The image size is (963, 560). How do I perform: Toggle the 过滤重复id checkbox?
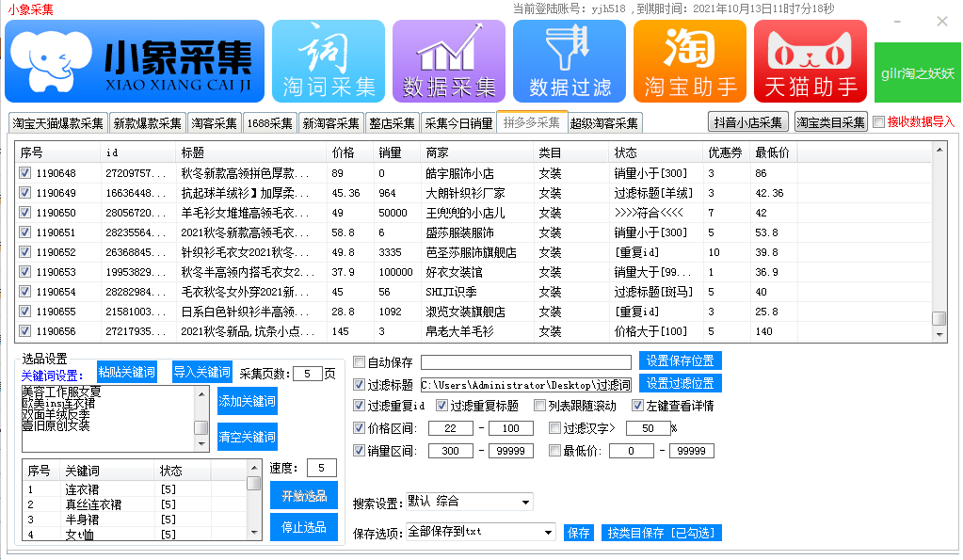(360, 406)
